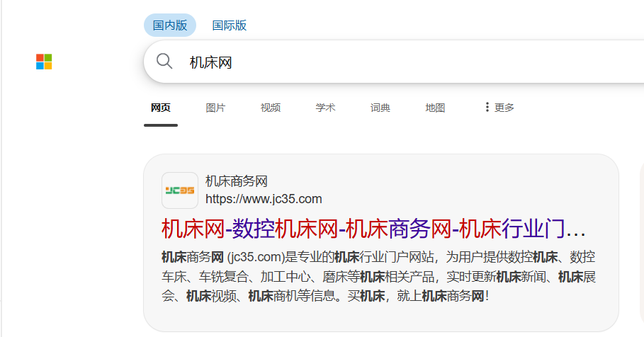
Task: Click the https://www.jc35.com URL
Action: [x=264, y=198]
